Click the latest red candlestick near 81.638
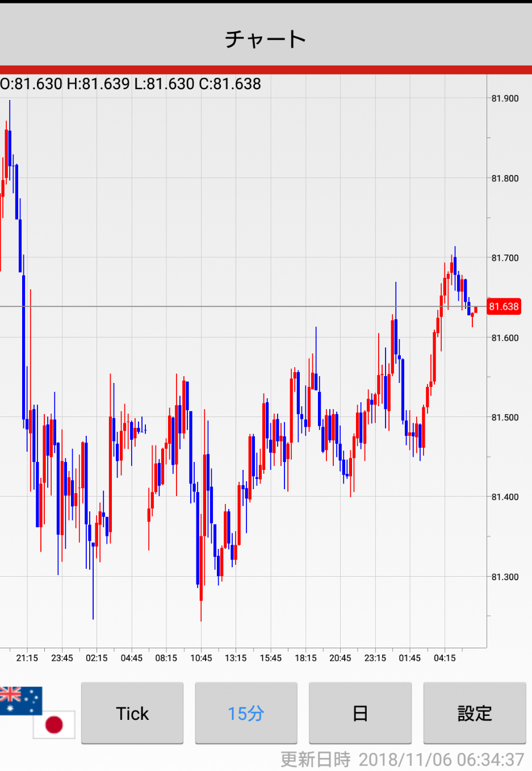 tap(476, 310)
